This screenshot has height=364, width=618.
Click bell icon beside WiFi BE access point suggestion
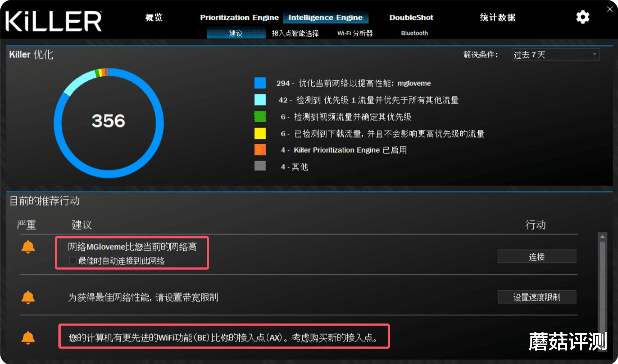tap(28, 338)
